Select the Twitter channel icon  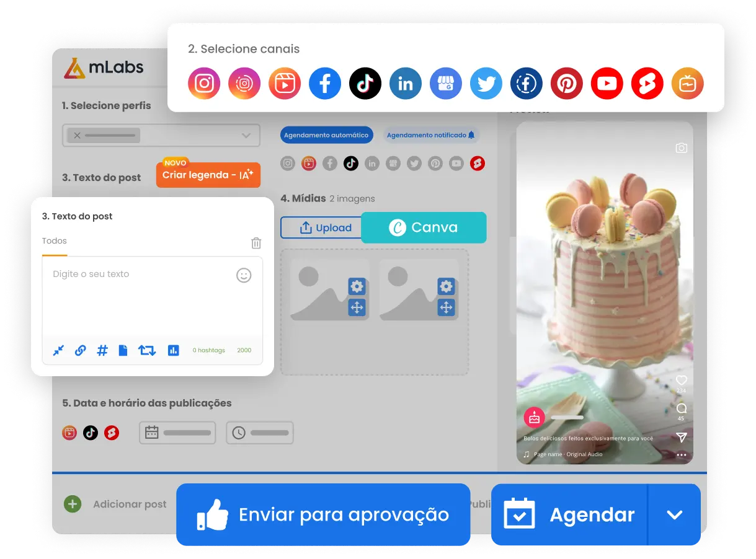click(486, 83)
